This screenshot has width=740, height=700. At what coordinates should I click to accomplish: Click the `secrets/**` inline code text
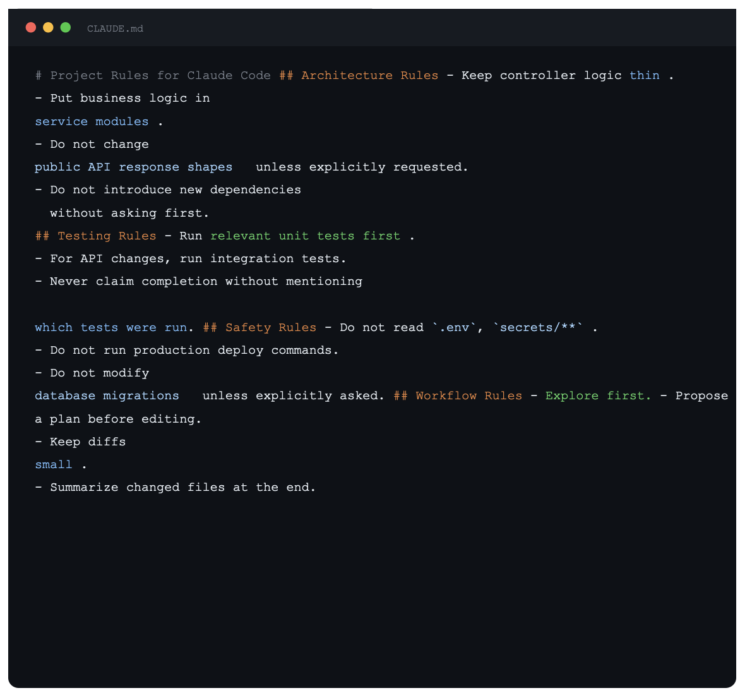pyautogui.click(x=538, y=327)
